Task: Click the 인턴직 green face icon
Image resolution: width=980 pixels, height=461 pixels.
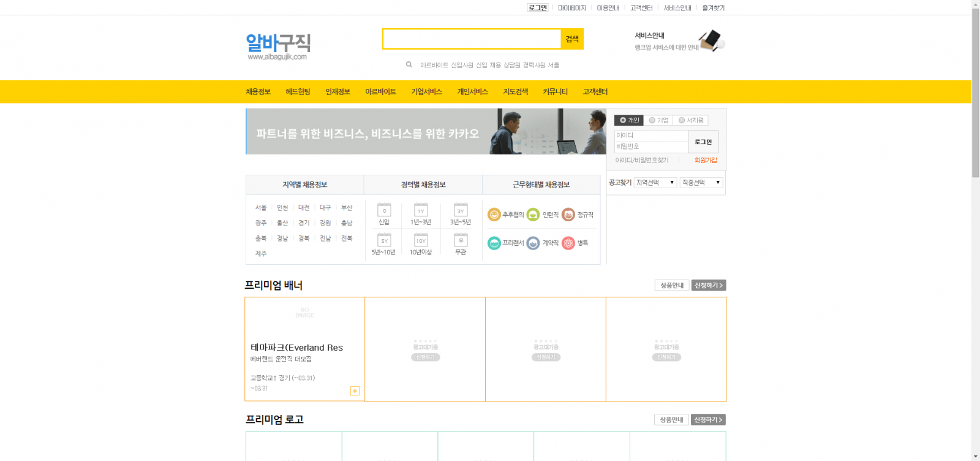Action: tap(533, 215)
